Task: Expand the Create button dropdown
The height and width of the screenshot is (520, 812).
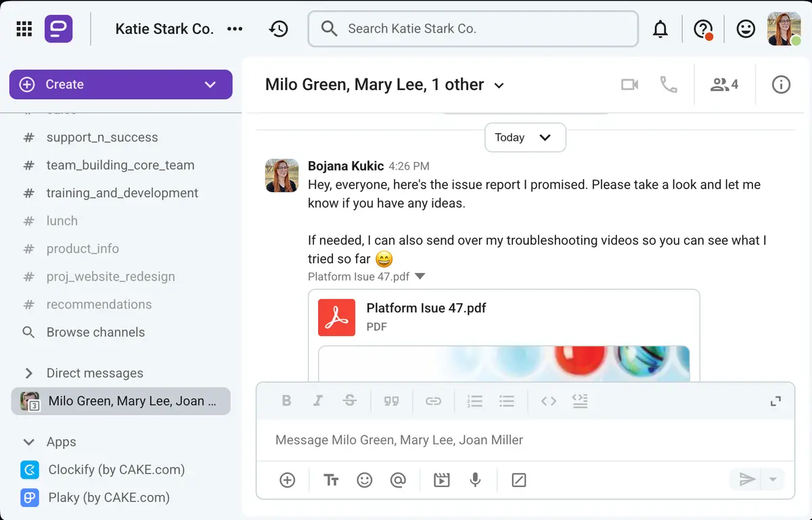Action: tap(210, 85)
